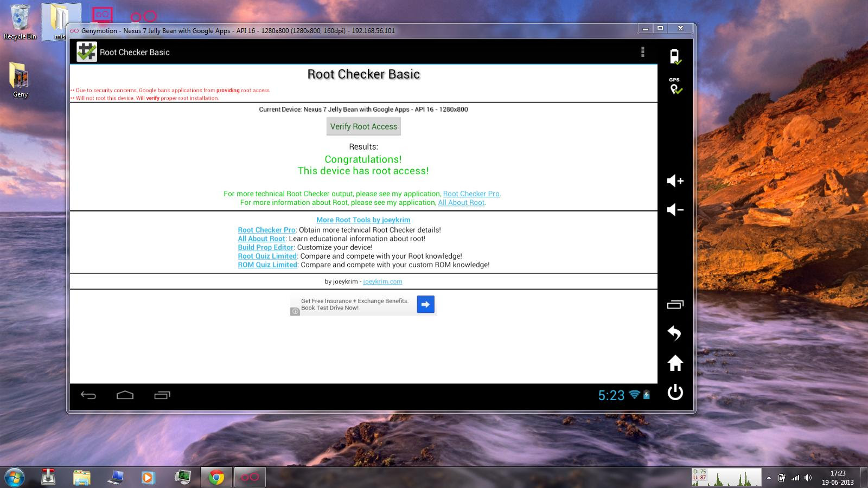868x488 pixels.
Task: Open All About Root link in tools list
Action: [261, 239]
